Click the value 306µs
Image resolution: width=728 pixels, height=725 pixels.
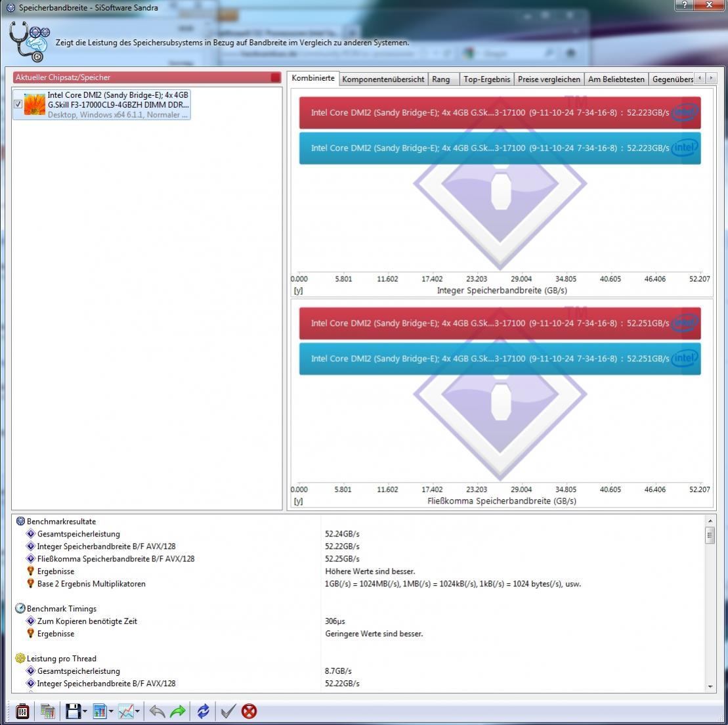click(x=335, y=621)
